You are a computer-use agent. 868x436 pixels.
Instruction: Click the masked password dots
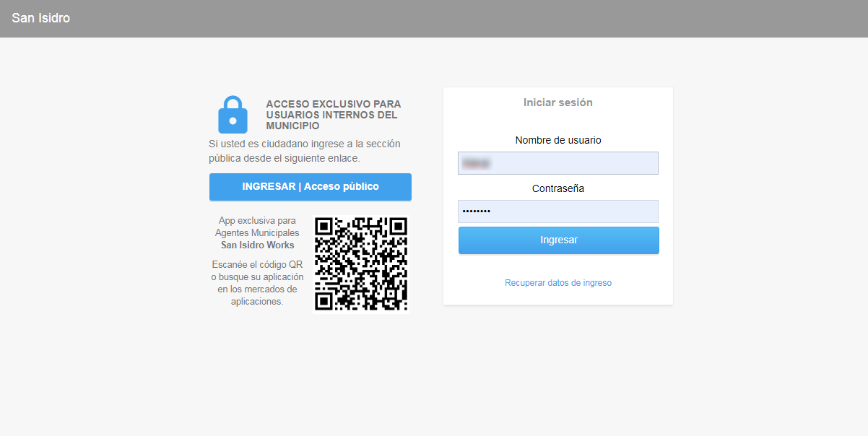(476, 212)
